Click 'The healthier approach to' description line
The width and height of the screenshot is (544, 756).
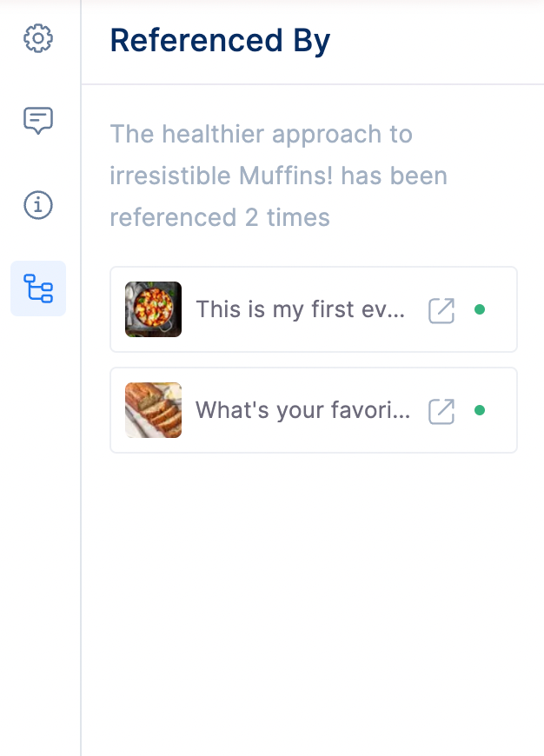coord(261,134)
